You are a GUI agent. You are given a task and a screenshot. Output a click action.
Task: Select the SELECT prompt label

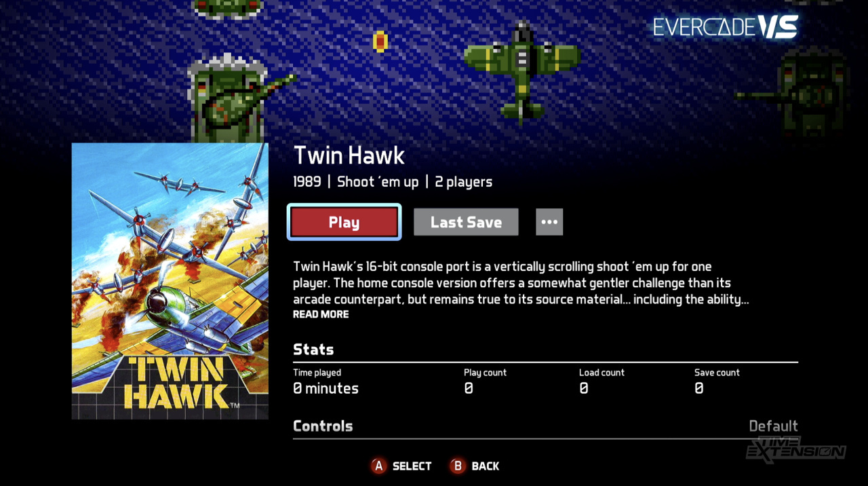point(412,466)
